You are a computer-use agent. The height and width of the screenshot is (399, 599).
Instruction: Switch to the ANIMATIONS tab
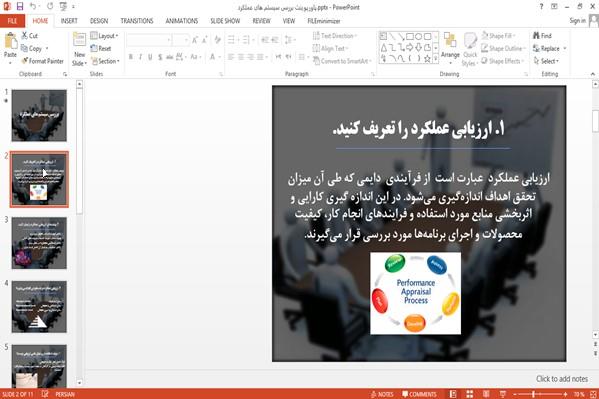(182, 21)
